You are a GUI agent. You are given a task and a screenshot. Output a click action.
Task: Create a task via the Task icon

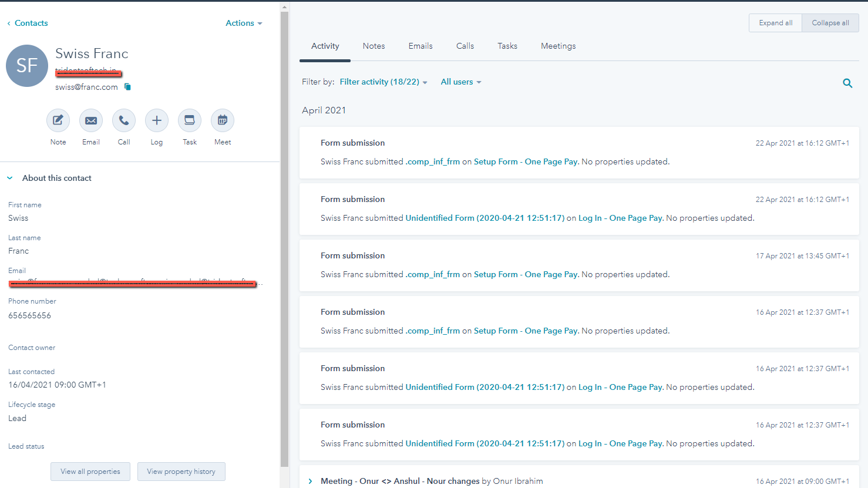point(189,120)
